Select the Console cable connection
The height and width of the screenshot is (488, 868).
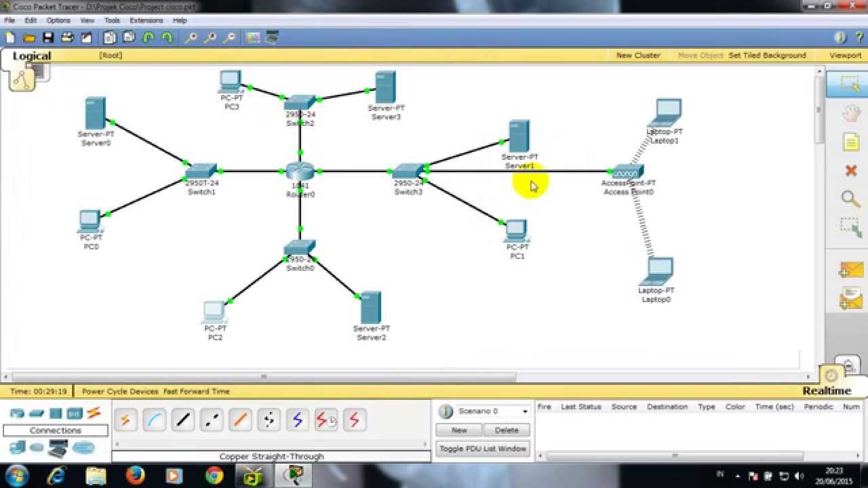(x=155, y=420)
